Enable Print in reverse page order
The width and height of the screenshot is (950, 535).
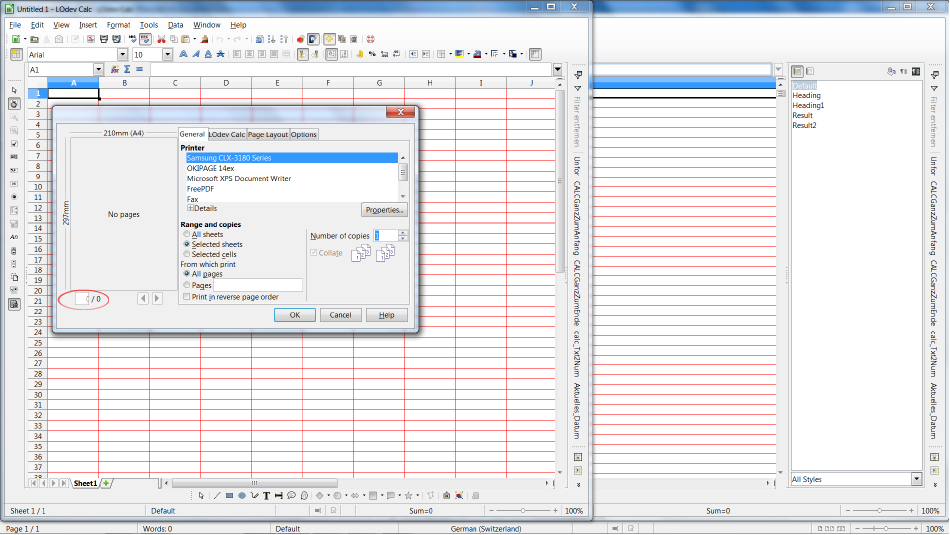pyautogui.click(x=186, y=297)
